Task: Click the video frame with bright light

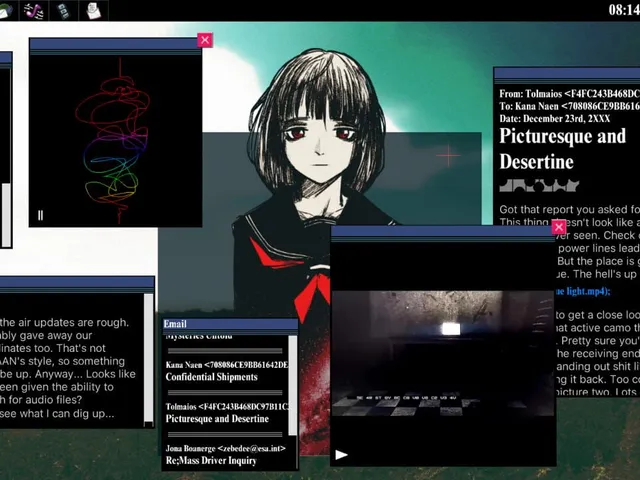Action: pyautogui.click(x=442, y=353)
